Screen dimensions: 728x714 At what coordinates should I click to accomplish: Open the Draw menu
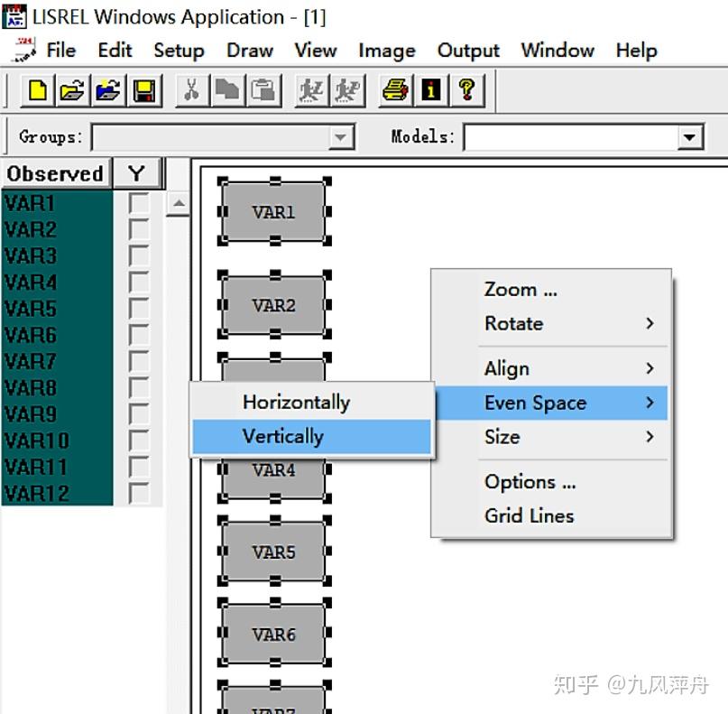point(249,51)
